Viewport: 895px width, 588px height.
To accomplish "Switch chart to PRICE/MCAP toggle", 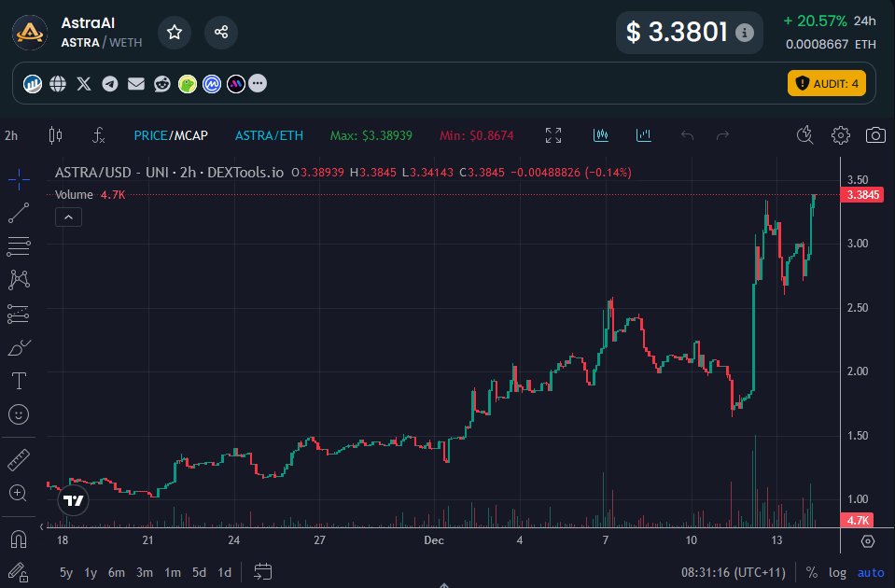I will 171,135.
